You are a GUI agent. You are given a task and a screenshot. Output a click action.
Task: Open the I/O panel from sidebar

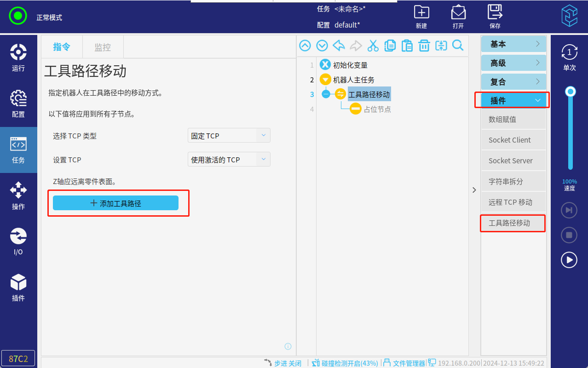pyautogui.click(x=18, y=241)
